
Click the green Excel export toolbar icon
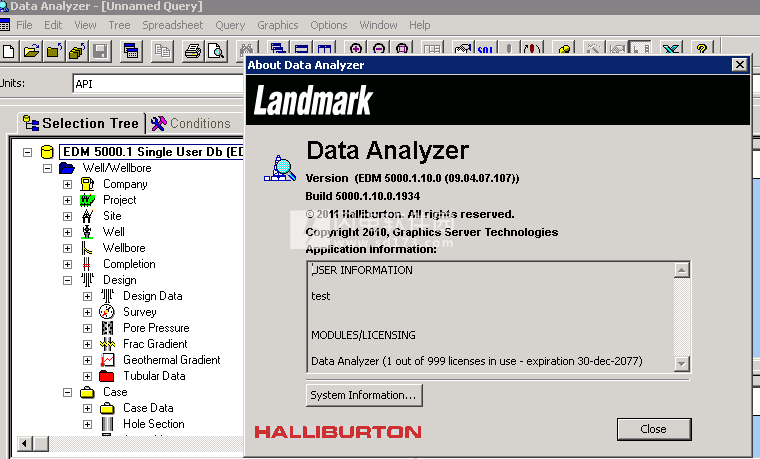coord(671,48)
